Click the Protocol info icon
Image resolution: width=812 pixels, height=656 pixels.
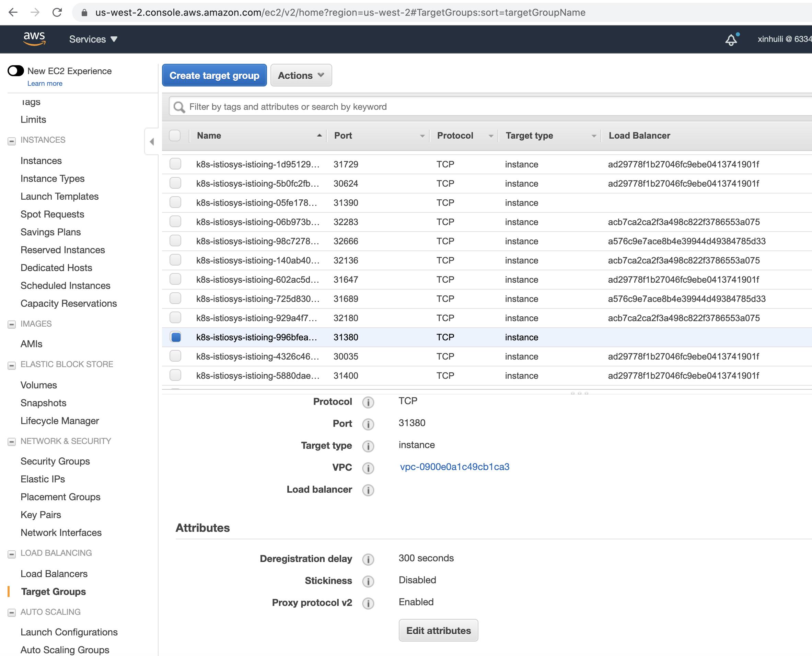coord(368,402)
